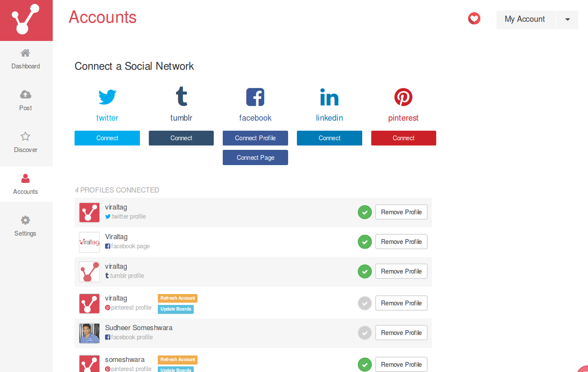Go to the Post menu label
Screen dimensions: 588x372
[x=26, y=108]
